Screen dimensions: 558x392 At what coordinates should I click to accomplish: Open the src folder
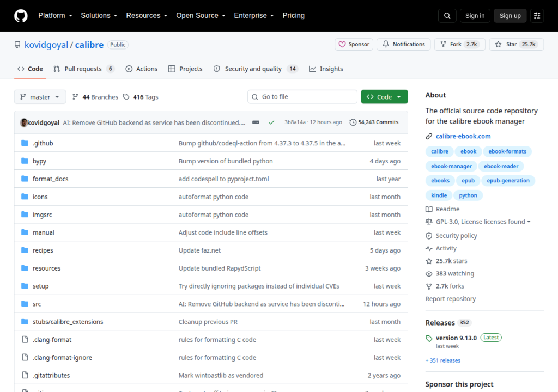pos(37,304)
